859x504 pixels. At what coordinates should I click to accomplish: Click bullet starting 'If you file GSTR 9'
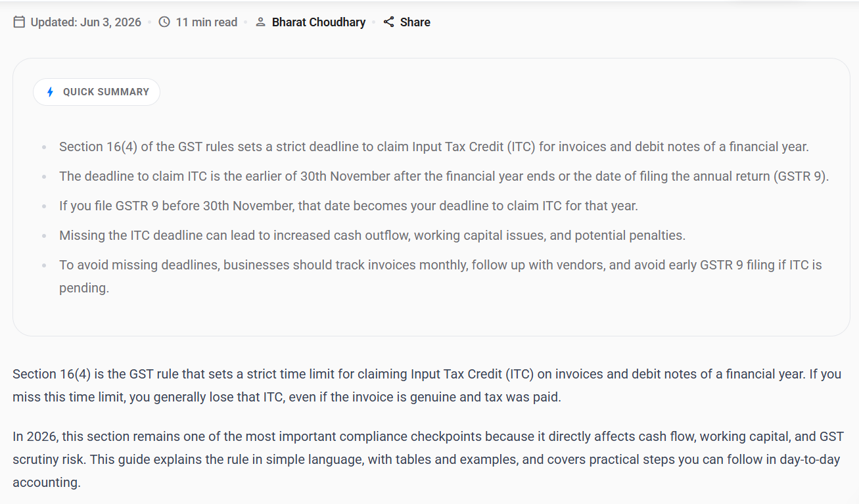pyautogui.click(x=348, y=206)
